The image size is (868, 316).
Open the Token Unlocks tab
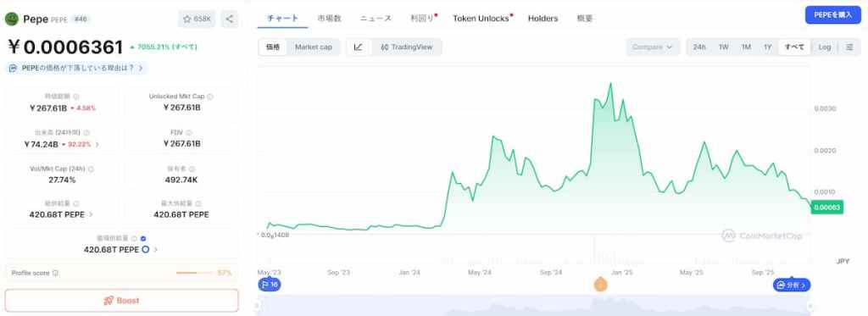click(x=481, y=19)
